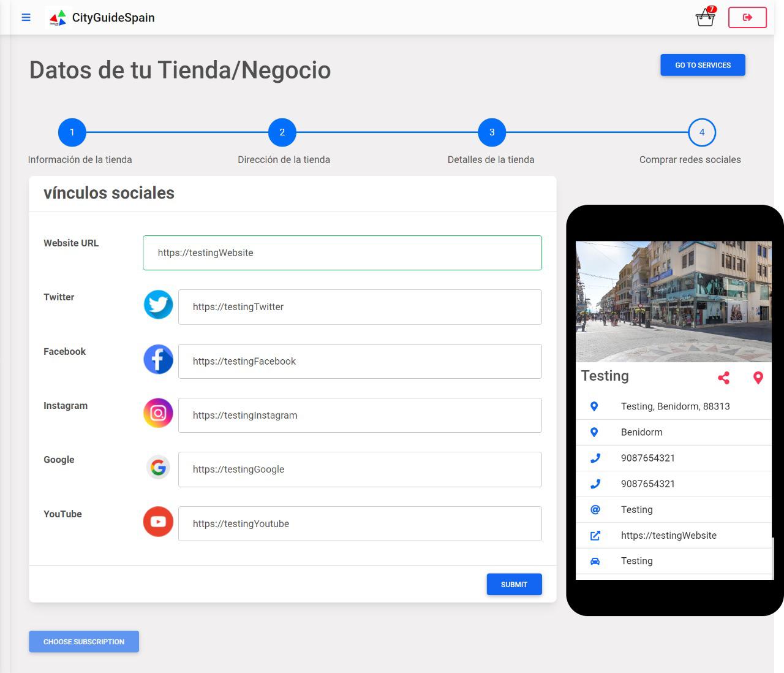The height and width of the screenshot is (673, 784).
Task: Click into the Google link field
Action: pyautogui.click(x=360, y=470)
